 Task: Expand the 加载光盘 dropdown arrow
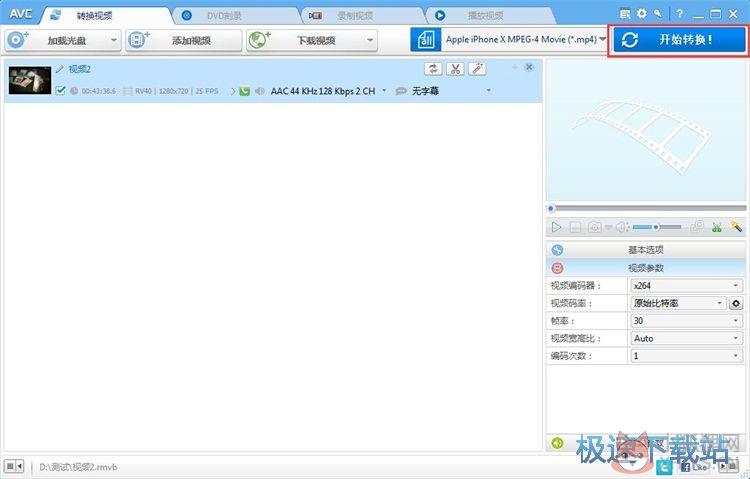click(x=114, y=40)
